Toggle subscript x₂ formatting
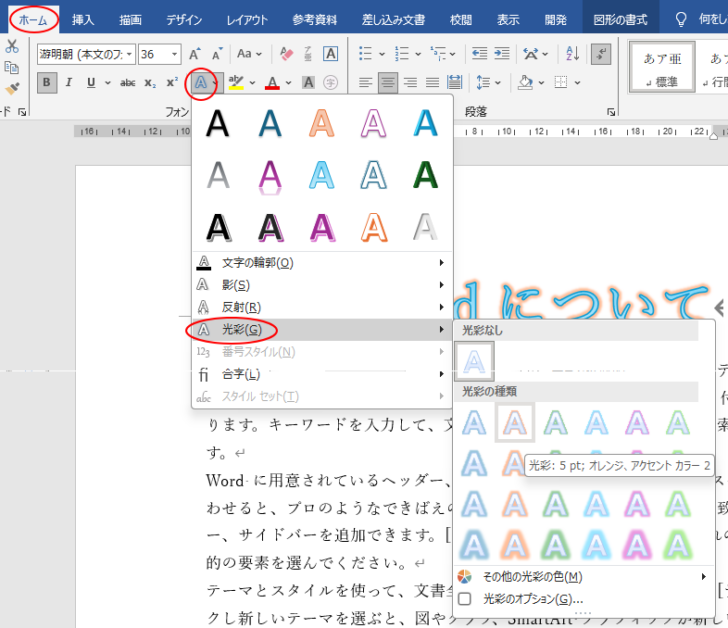 [150, 83]
